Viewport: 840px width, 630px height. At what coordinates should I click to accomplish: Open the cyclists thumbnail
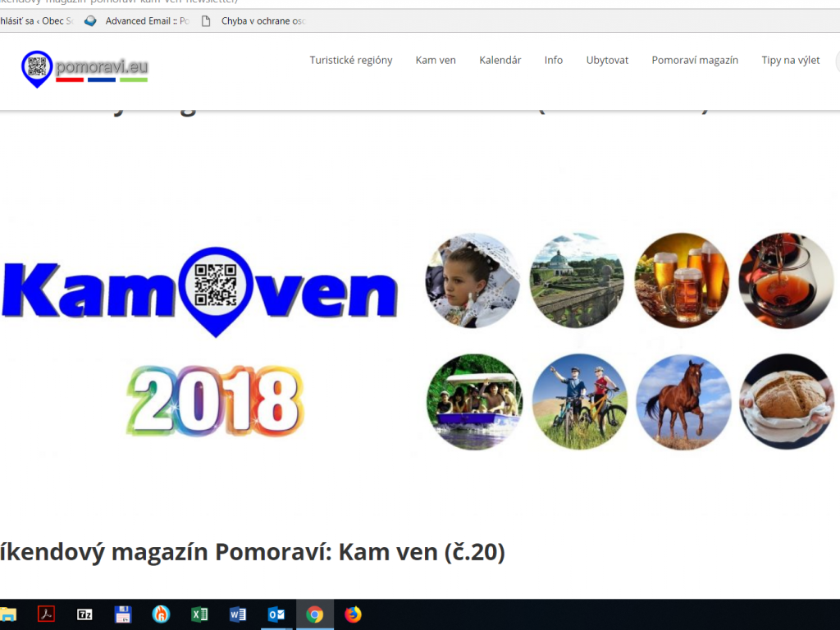[580, 402]
